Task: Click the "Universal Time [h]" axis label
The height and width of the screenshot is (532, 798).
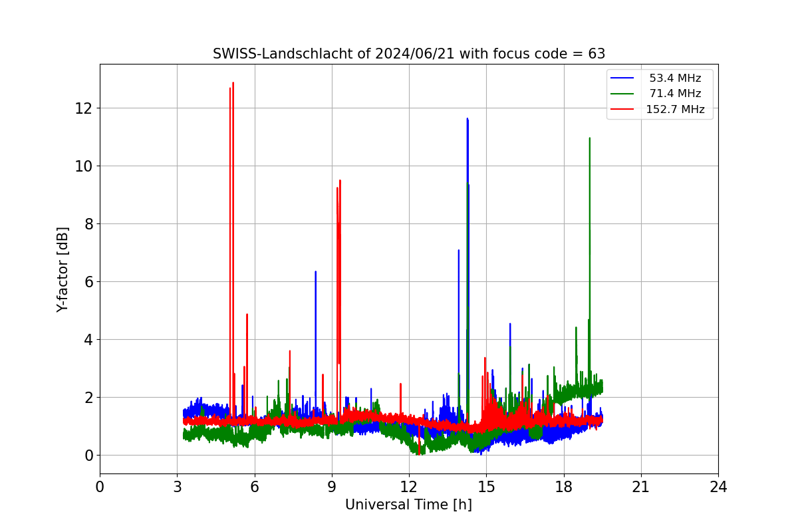Action: [408, 505]
